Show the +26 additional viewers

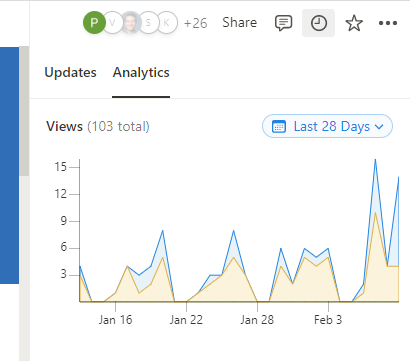pos(196,23)
